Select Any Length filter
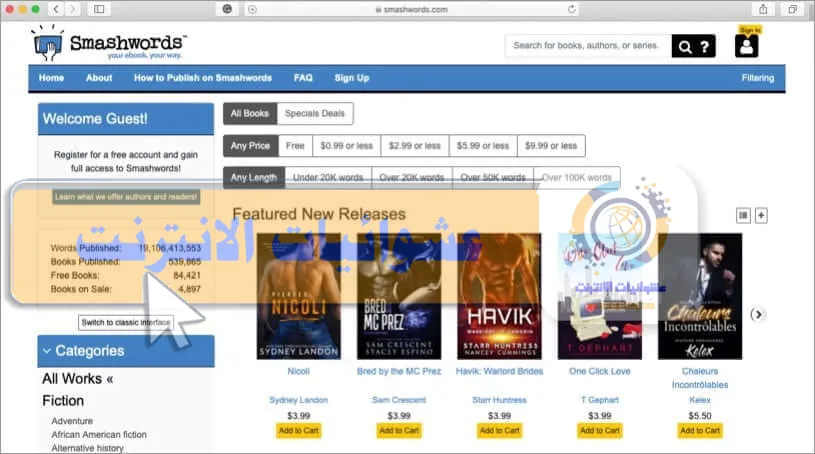The width and height of the screenshot is (815, 454). [254, 177]
